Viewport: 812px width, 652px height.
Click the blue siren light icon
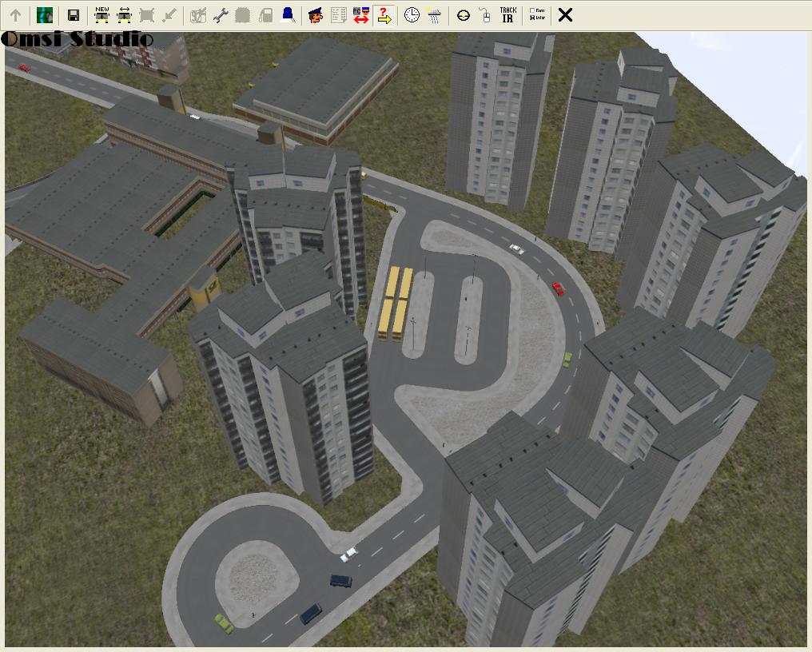288,15
